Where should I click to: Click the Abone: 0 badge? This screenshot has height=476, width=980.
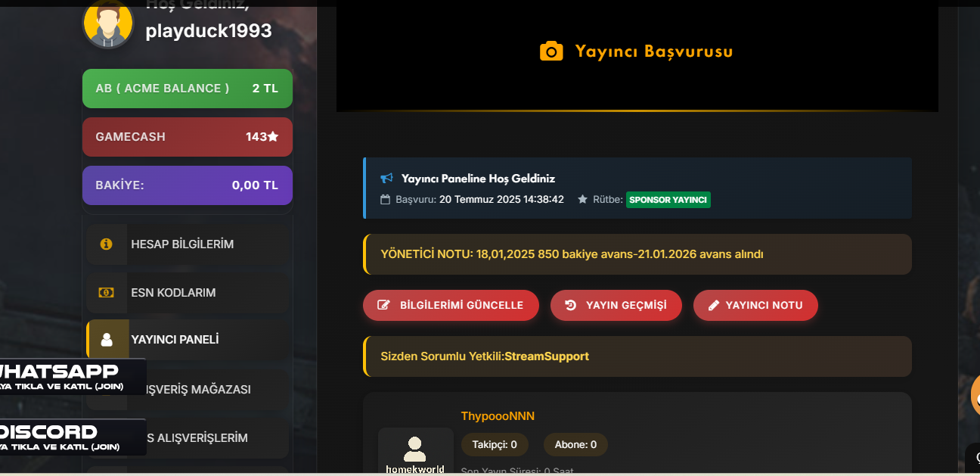coord(575,445)
